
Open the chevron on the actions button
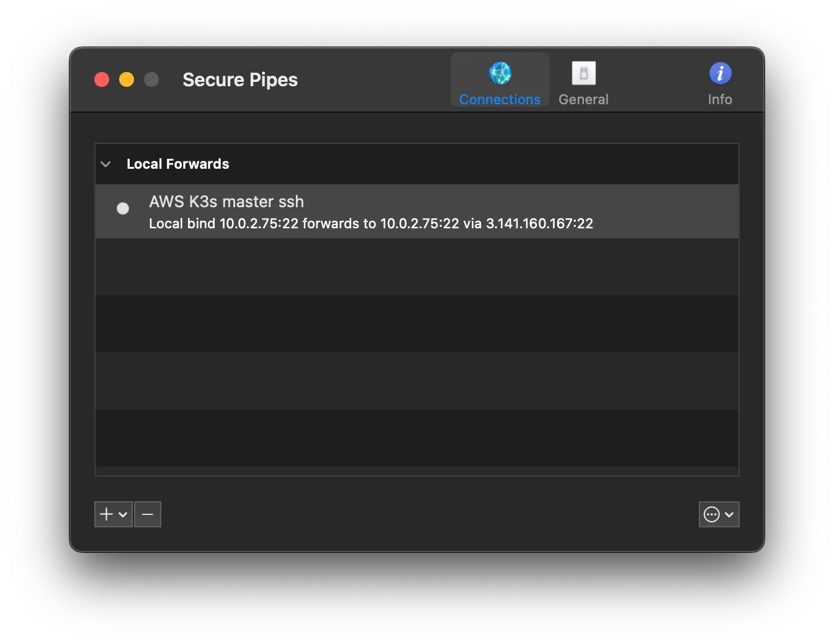click(729, 514)
